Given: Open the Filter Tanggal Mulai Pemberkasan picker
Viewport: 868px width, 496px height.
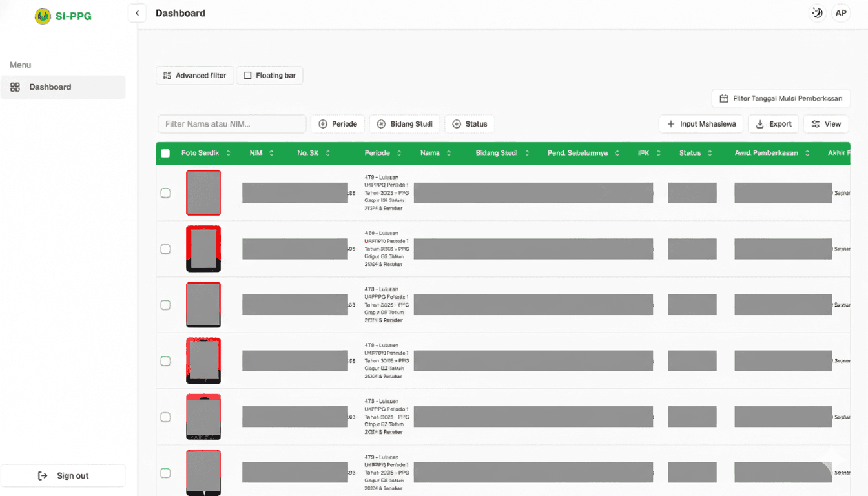Looking at the screenshot, I should [781, 99].
